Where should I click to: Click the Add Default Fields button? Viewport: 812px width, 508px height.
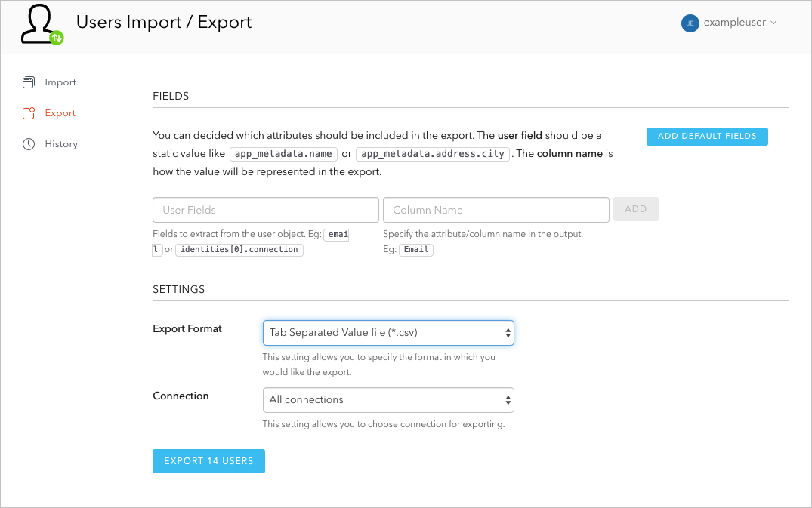point(707,137)
